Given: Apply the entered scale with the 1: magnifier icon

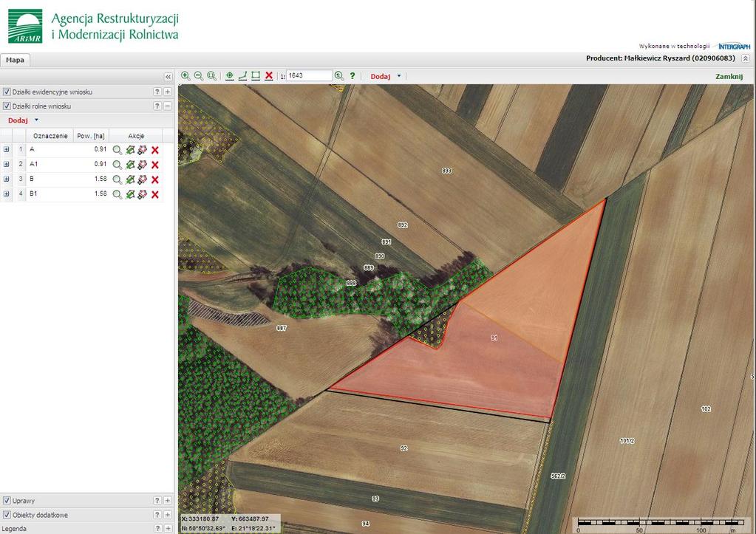Looking at the screenshot, I should 339,75.
